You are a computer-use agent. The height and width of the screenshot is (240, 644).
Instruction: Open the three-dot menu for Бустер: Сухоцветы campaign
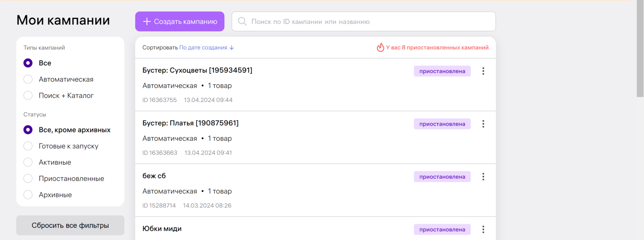483,71
